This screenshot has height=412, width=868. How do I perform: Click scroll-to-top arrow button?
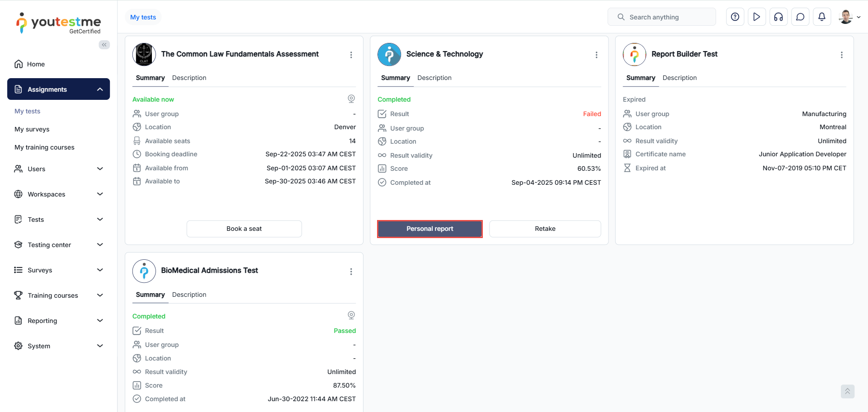tap(847, 391)
